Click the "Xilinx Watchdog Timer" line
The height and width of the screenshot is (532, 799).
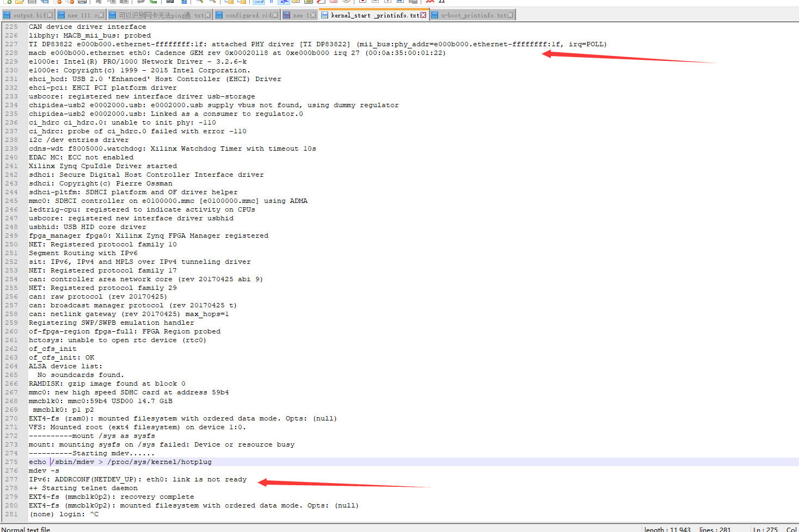(173, 149)
